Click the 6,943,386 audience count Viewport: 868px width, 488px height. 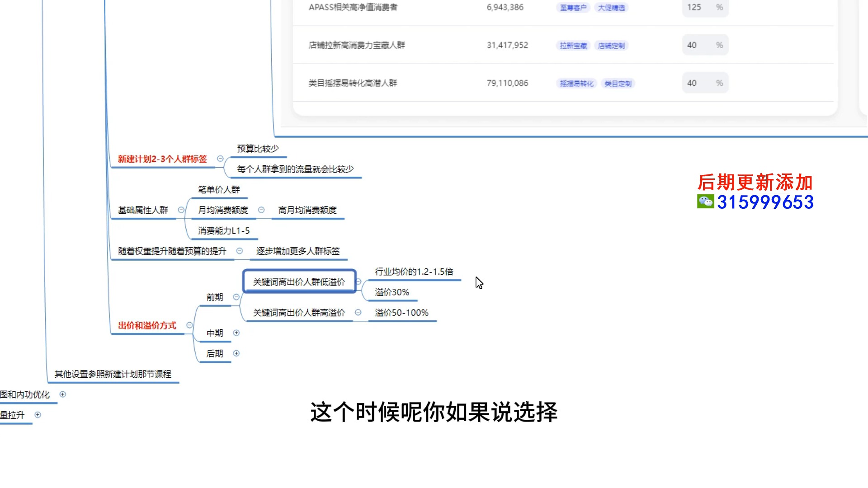(x=505, y=7)
